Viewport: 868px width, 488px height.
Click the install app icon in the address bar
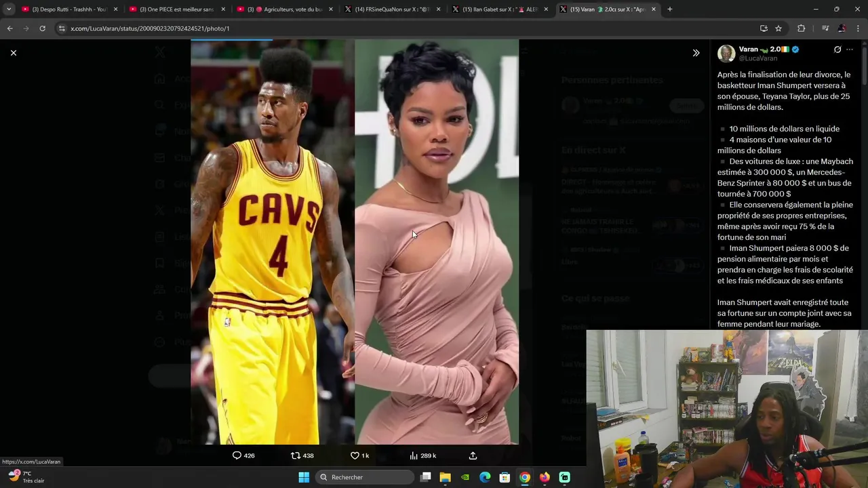coord(764,28)
